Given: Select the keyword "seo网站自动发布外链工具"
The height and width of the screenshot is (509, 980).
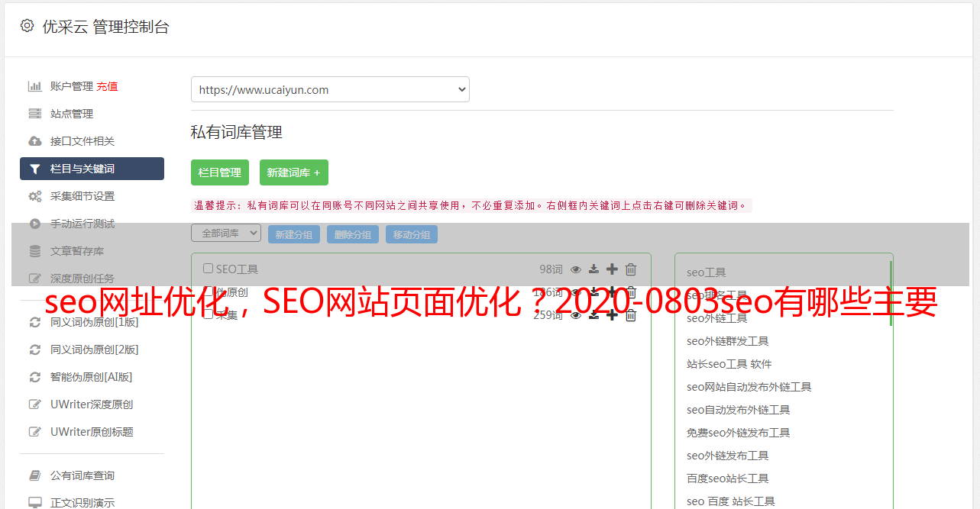Looking at the screenshot, I should point(749,387).
